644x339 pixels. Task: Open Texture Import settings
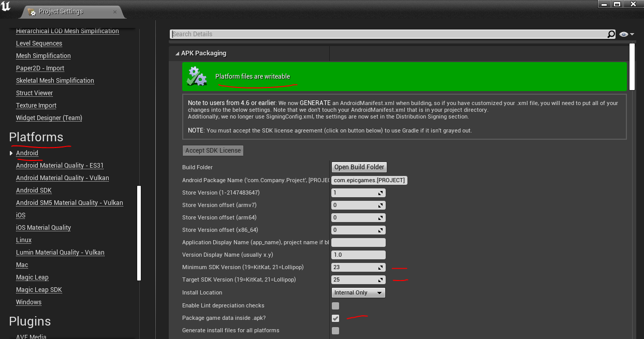click(x=36, y=106)
